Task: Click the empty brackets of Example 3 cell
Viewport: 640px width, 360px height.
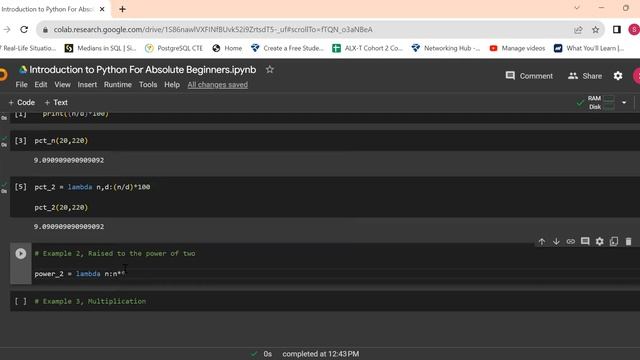Action: 20,301
